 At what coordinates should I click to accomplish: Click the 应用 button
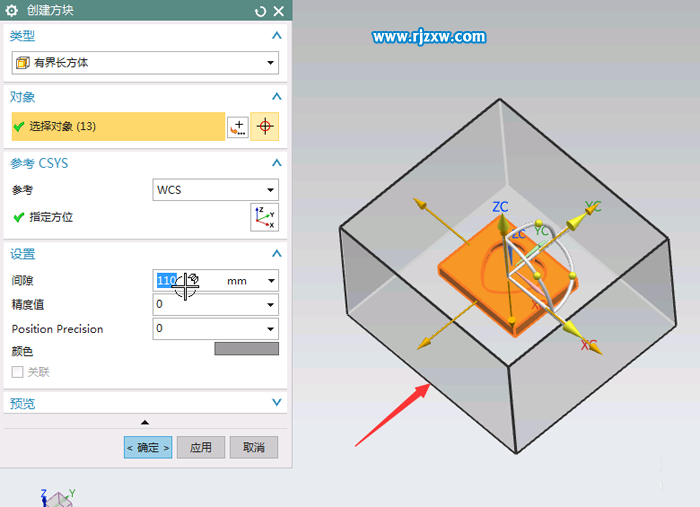pyautogui.click(x=201, y=447)
